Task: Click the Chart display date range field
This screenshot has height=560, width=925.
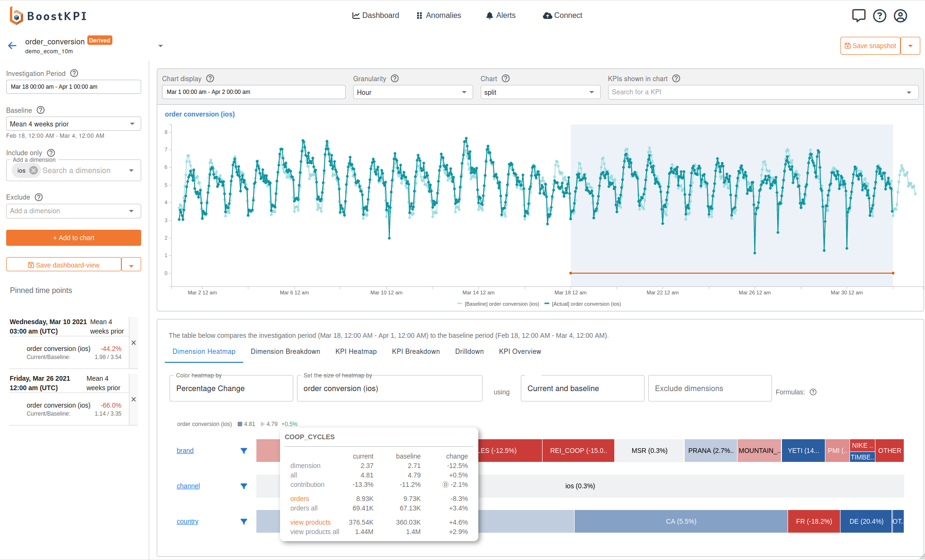Action: point(254,92)
